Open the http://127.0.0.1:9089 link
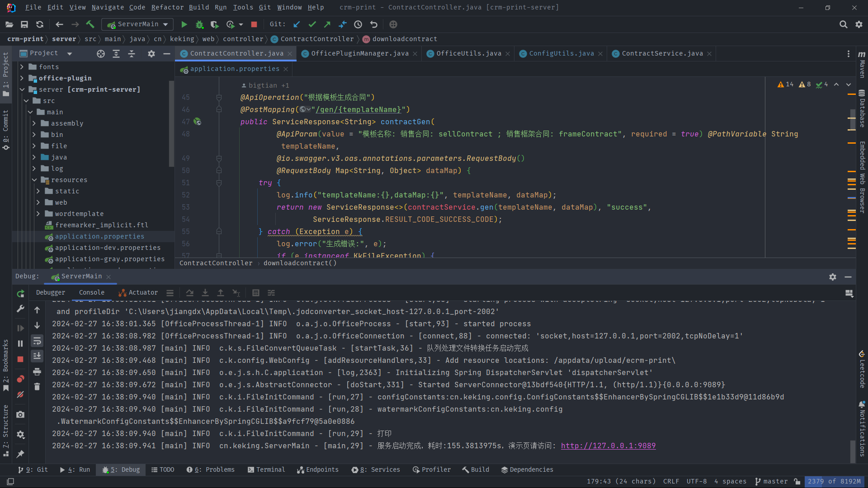The width and height of the screenshot is (868, 488). coord(608,446)
